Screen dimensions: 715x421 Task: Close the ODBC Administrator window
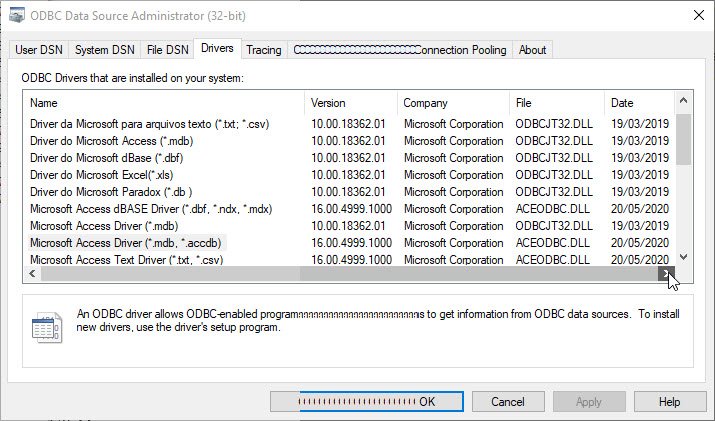coord(699,16)
